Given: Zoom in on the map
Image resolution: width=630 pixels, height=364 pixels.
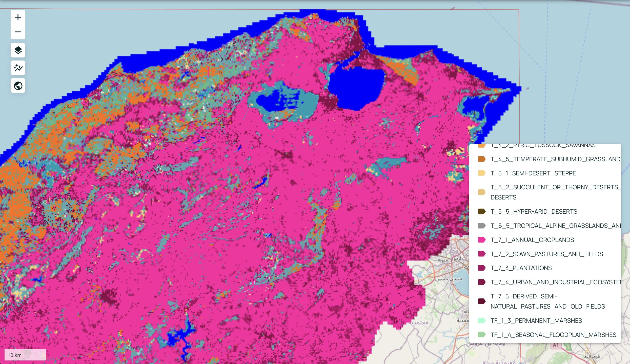Looking at the screenshot, I should 18,17.
